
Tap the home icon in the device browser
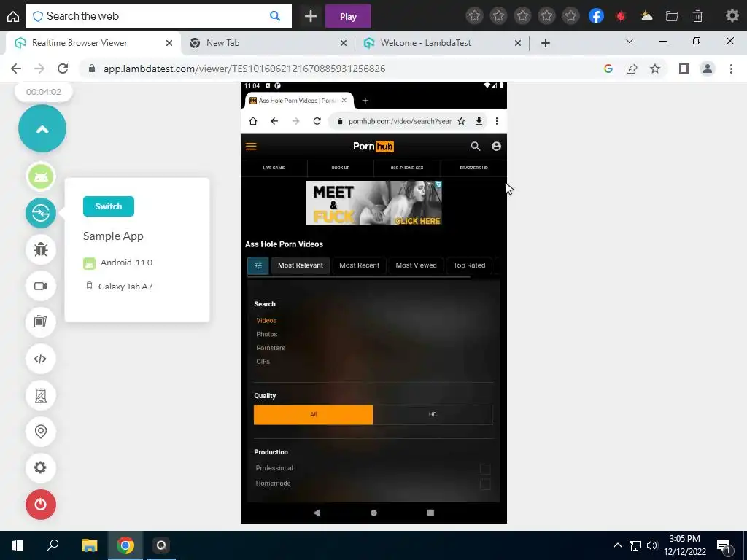253,121
